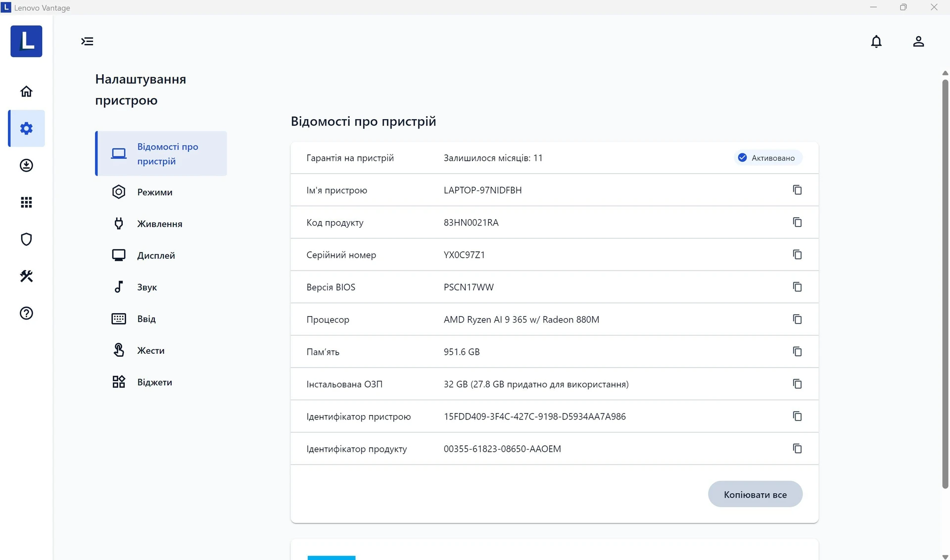
Task: Click the Lenovo L logo
Action: 26,41
